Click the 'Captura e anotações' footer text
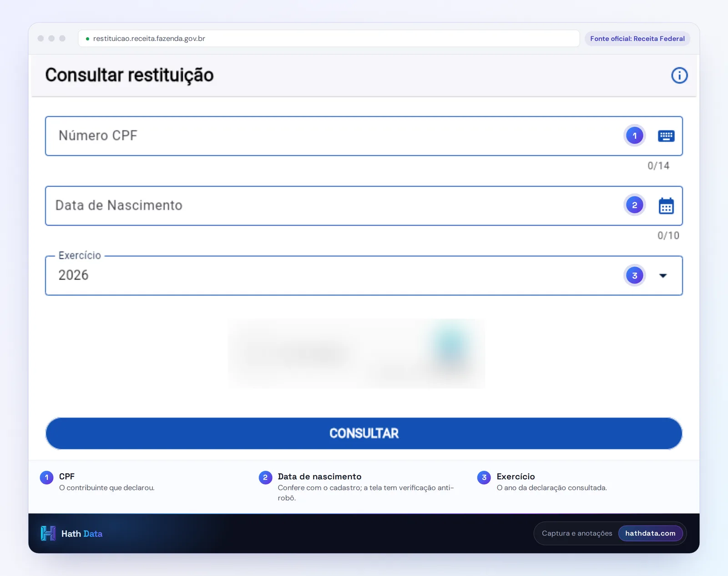This screenshot has width=728, height=576. [x=577, y=533]
